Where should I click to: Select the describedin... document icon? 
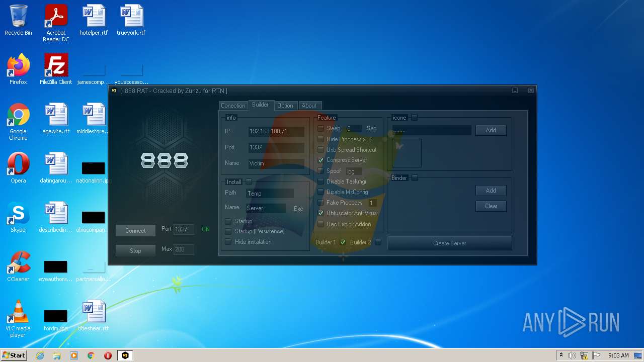56,217
